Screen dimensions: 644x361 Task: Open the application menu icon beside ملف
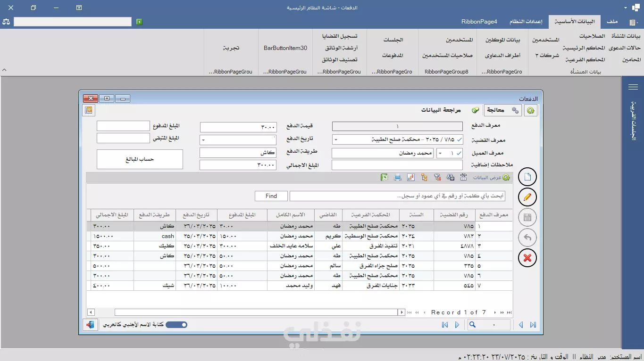coord(633,22)
